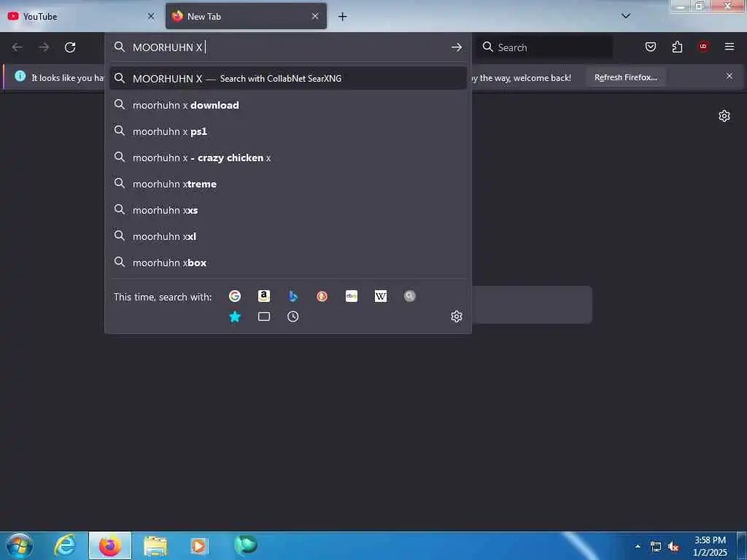Choose suggestion moorhuhn x download
747x560 pixels.
point(287,105)
